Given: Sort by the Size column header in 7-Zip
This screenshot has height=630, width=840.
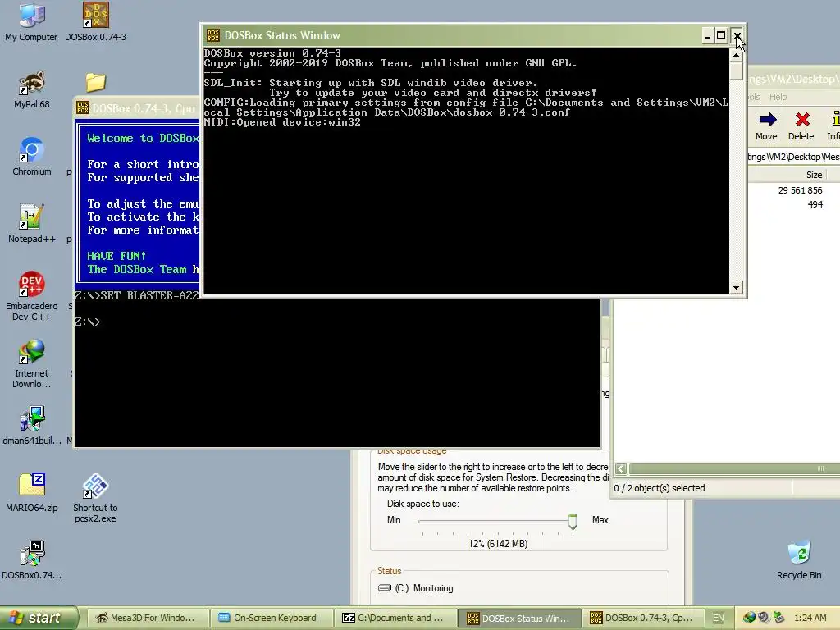Looking at the screenshot, I should 814,175.
